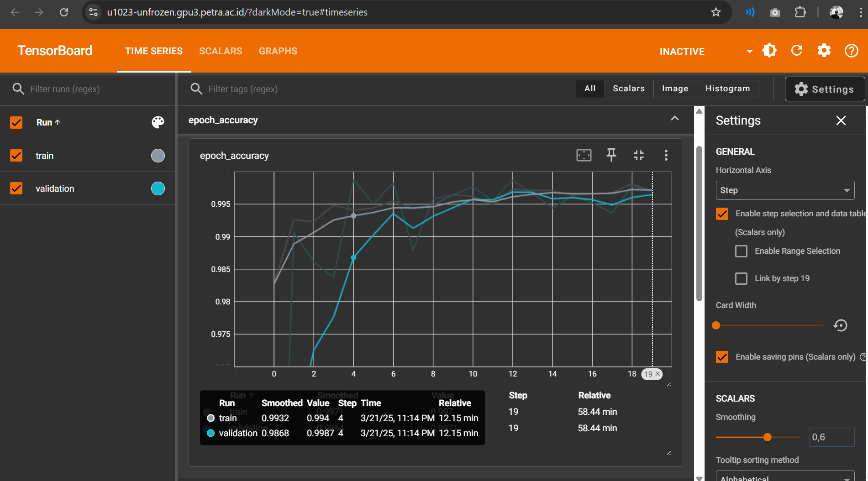Image resolution: width=868 pixels, height=481 pixels.
Task: Click the media cast sound icon
Action: point(750,12)
